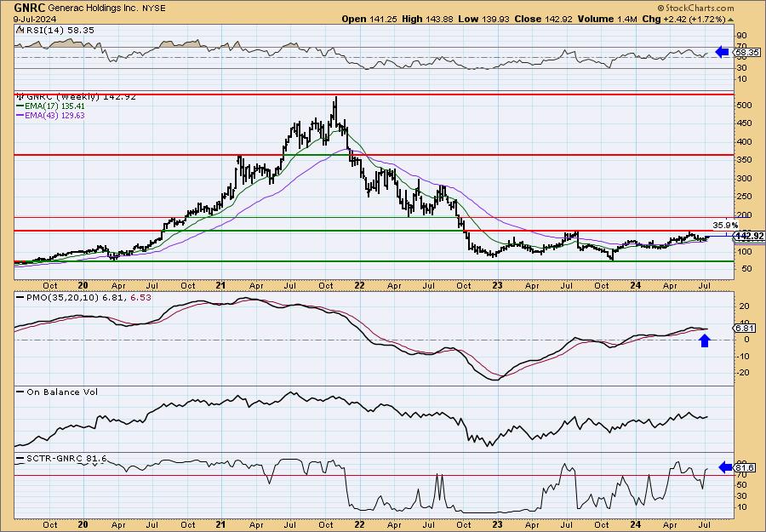Click the 350 price axis label

[x=744, y=160]
